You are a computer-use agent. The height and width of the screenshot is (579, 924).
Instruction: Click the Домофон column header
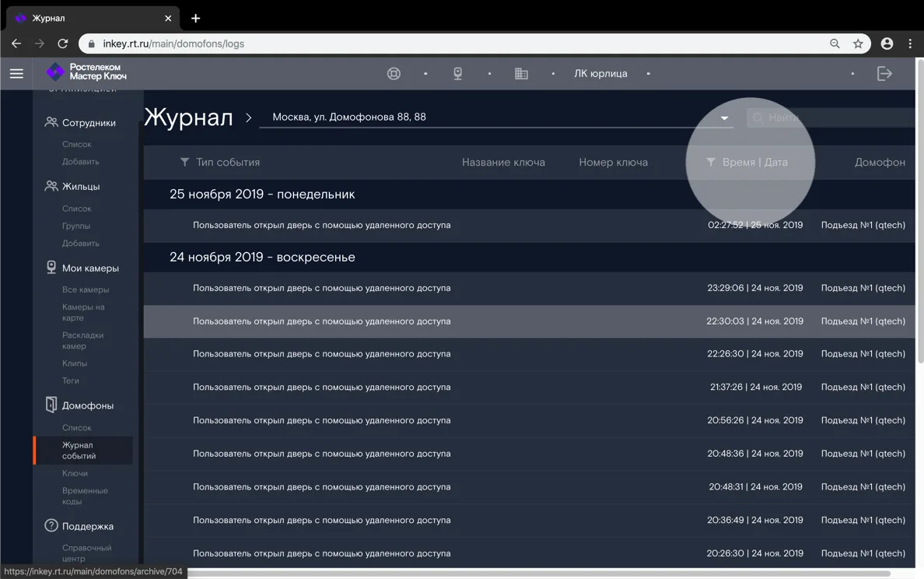click(x=880, y=162)
